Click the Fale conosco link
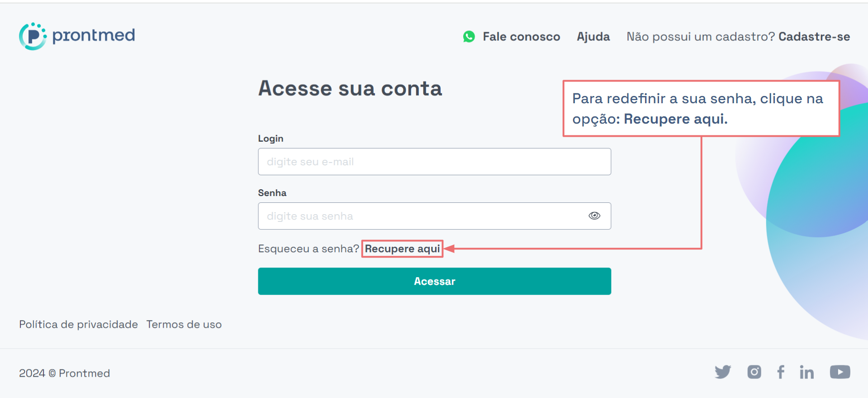 point(521,37)
